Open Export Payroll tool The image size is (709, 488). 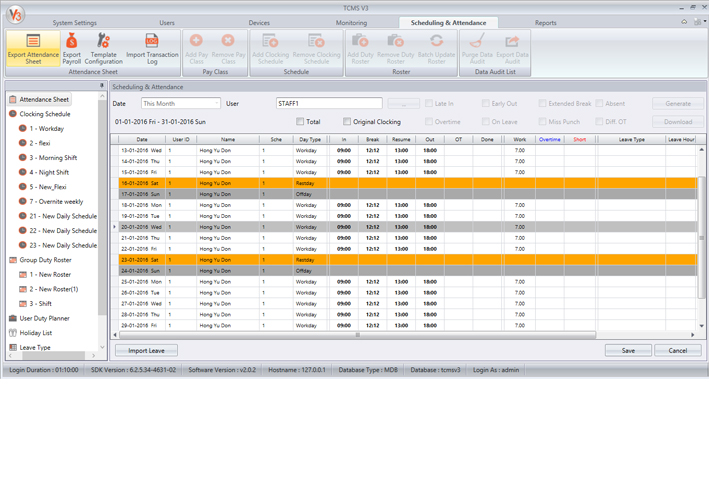(71, 48)
